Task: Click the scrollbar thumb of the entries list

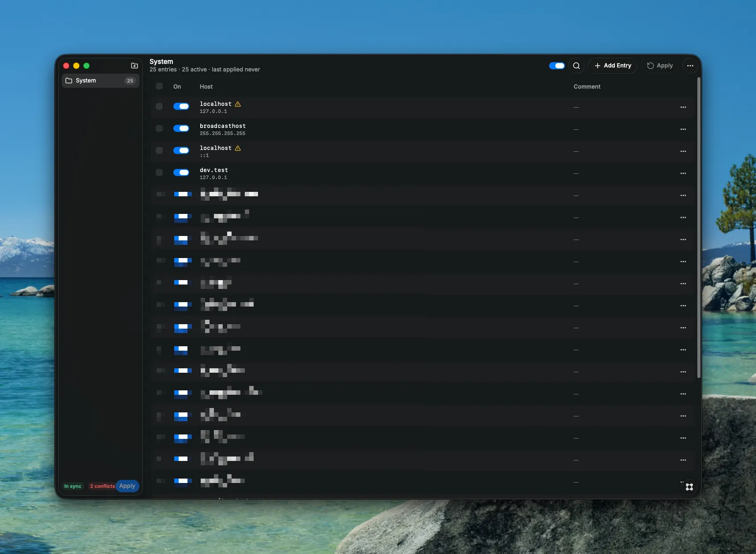Action: [x=699, y=228]
